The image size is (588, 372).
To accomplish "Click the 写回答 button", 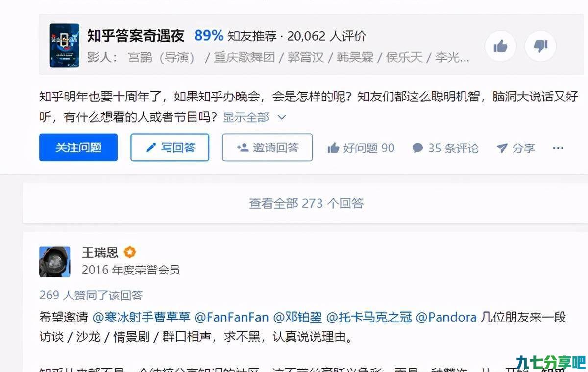I will pos(170,148).
